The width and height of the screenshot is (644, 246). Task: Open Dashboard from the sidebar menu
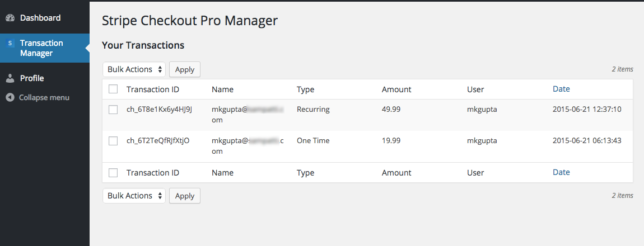click(x=40, y=18)
